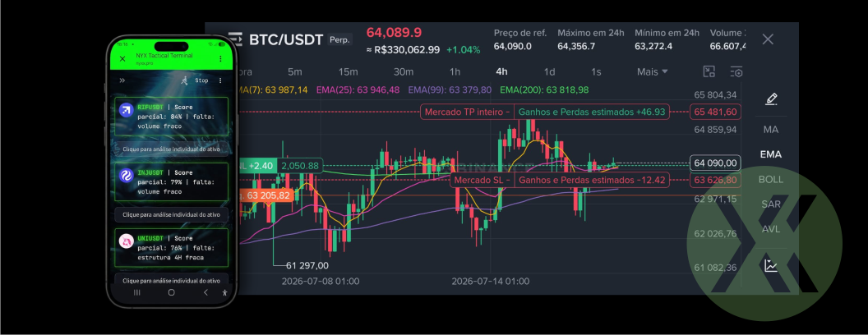Image resolution: width=868 pixels, height=335 pixels.
Task: Open the UNIUSDT score card
Action: 172,248
